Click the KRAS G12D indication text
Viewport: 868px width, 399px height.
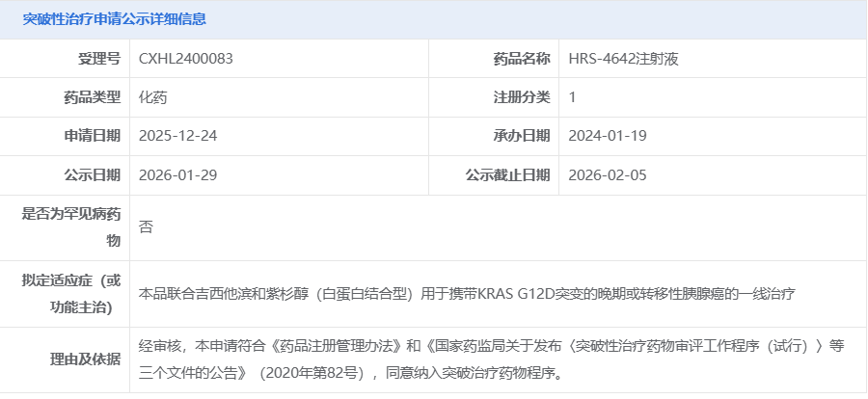click(467, 293)
